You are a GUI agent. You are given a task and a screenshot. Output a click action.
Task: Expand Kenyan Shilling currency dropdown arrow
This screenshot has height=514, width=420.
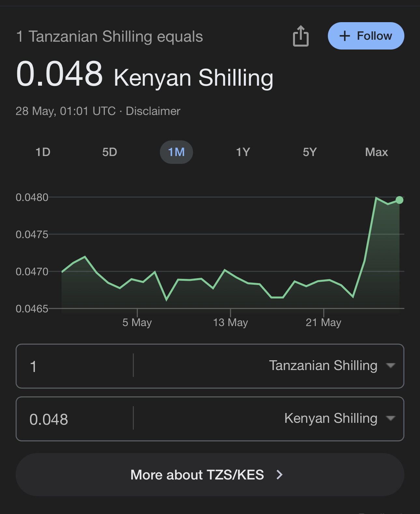tap(390, 418)
